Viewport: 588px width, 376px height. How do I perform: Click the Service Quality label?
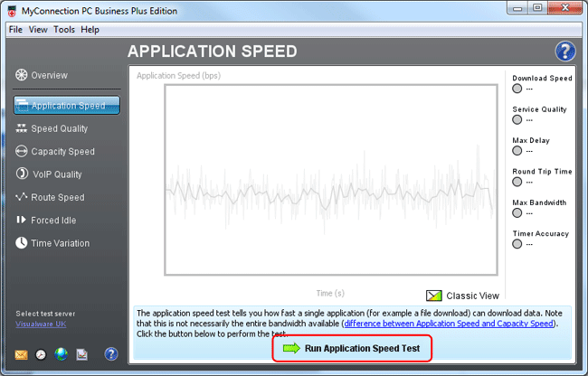click(539, 109)
